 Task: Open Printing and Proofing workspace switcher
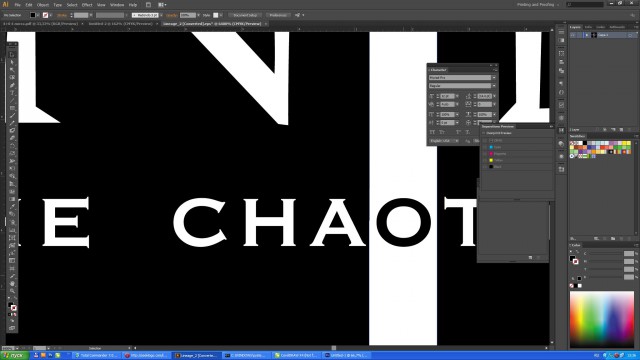538,4
